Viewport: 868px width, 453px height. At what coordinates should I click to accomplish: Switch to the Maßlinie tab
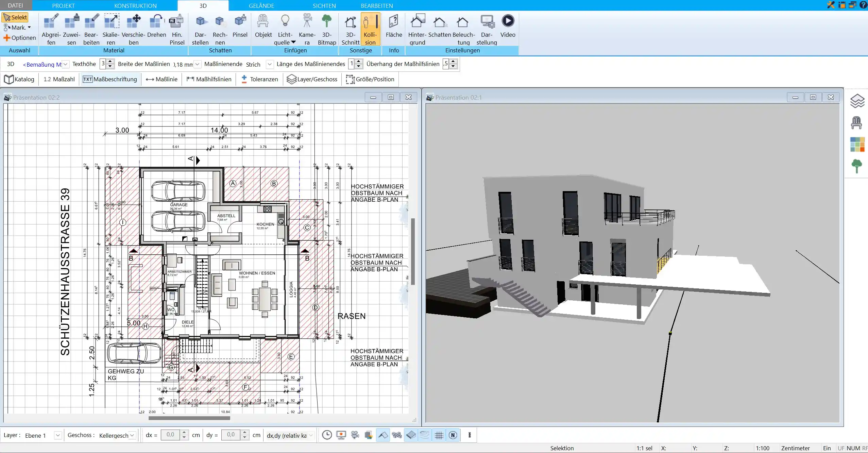tap(161, 79)
